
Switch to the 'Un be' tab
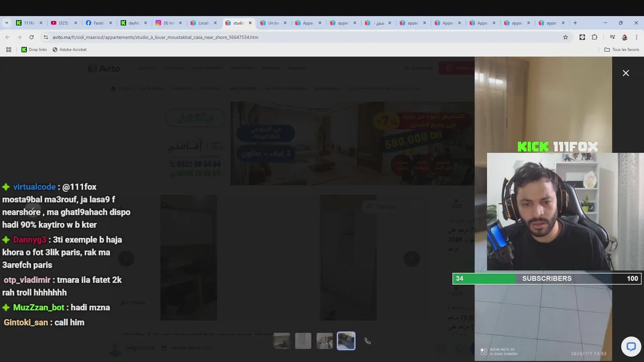click(x=273, y=23)
